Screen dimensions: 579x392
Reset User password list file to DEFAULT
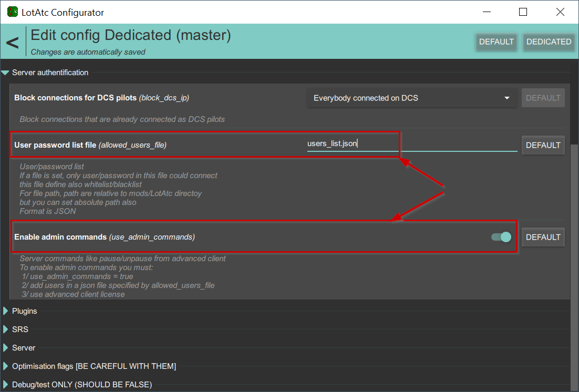tap(543, 145)
